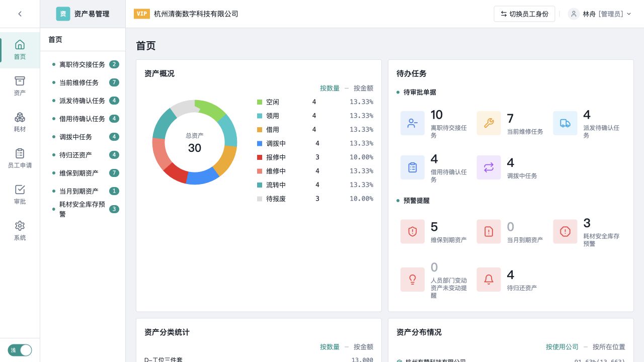Click company name 杭州清衡数字科技有限公司
644x362 pixels.
(x=196, y=14)
